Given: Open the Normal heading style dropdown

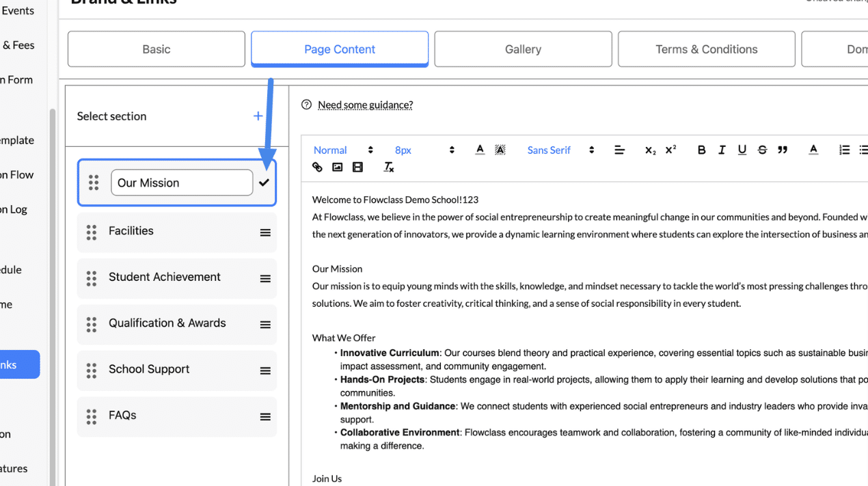Looking at the screenshot, I should pos(343,150).
